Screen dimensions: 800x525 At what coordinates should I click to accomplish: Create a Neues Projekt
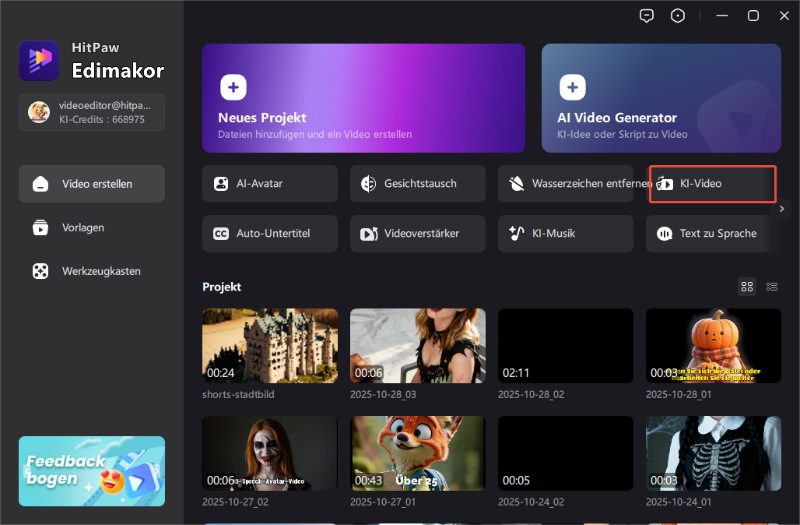[363, 97]
